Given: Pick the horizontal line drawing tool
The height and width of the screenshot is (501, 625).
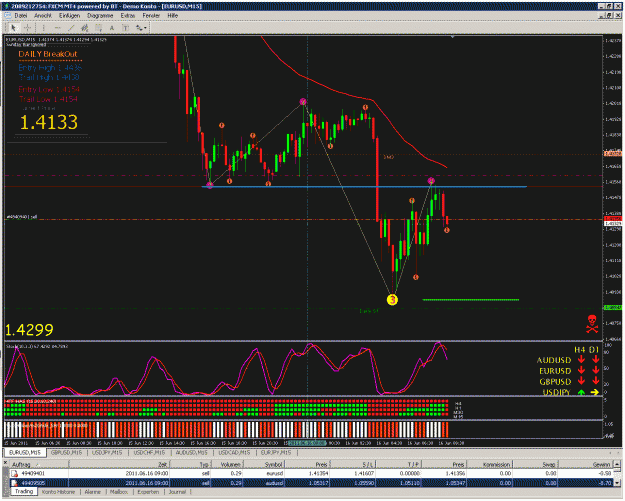Looking at the screenshot, I should pos(57,28).
